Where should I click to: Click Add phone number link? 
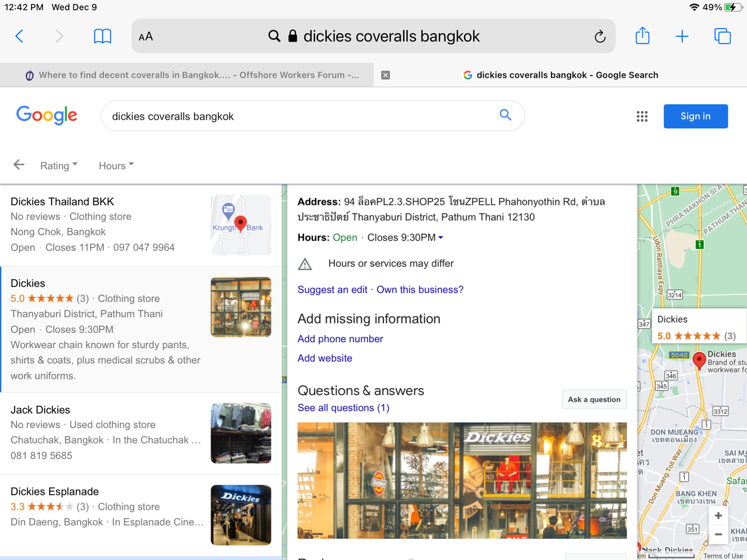tap(340, 339)
